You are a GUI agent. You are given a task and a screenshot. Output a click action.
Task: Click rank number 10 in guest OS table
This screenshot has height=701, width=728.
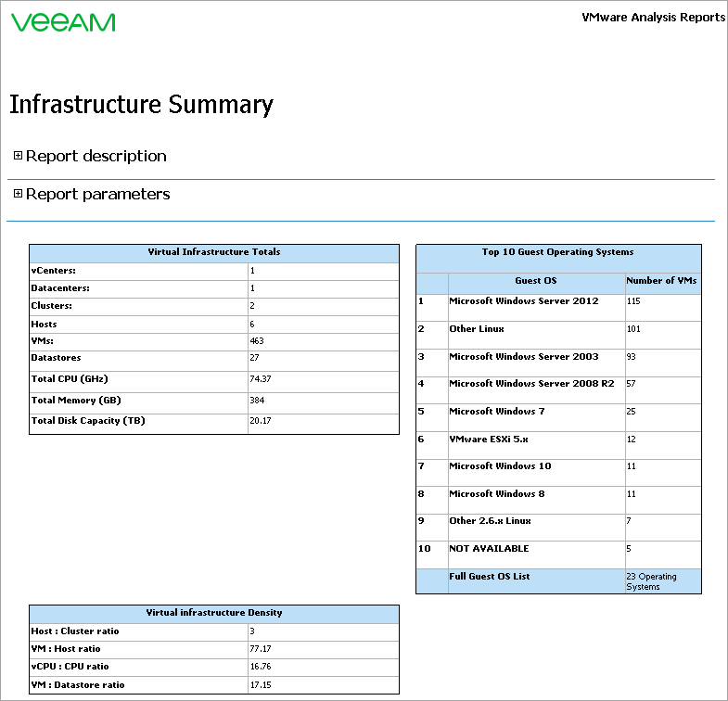pyautogui.click(x=425, y=549)
